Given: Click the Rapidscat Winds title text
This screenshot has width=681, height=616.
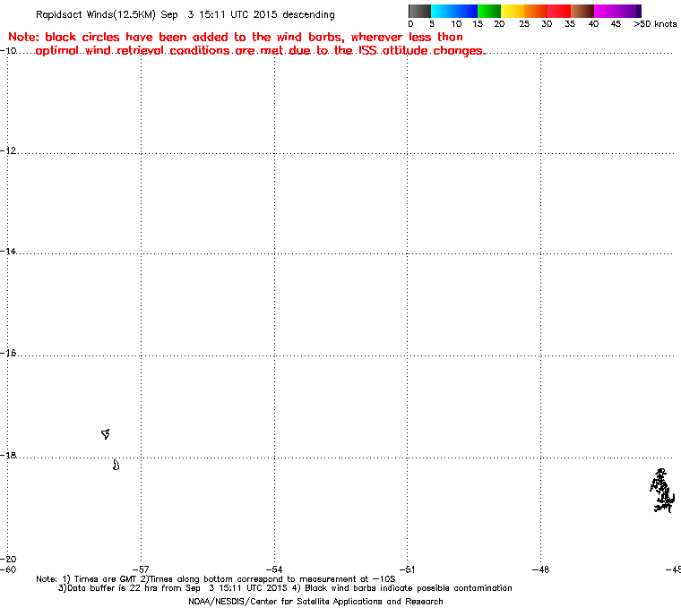Looking at the screenshot, I should click(x=185, y=14).
